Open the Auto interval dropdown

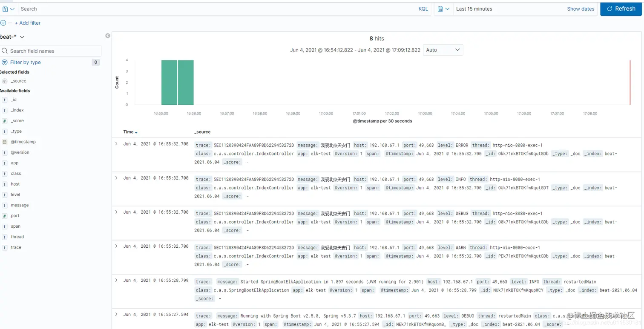pos(443,50)
